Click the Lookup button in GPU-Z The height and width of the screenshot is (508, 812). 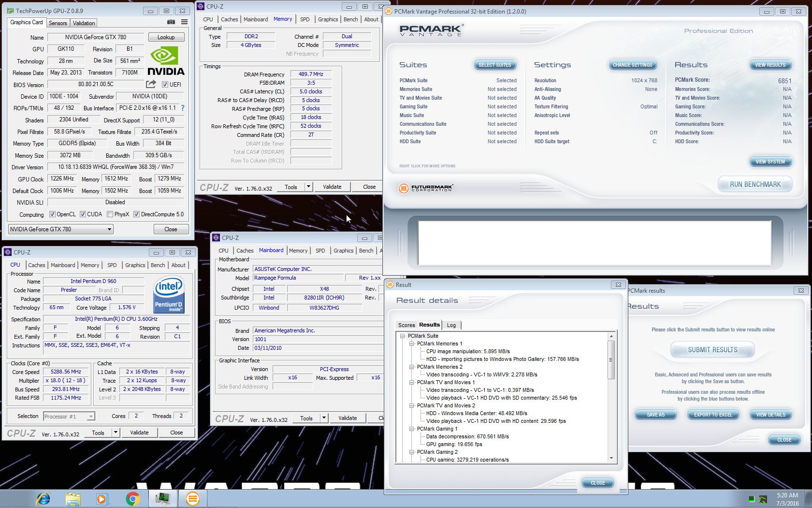[x=166, y=37]
